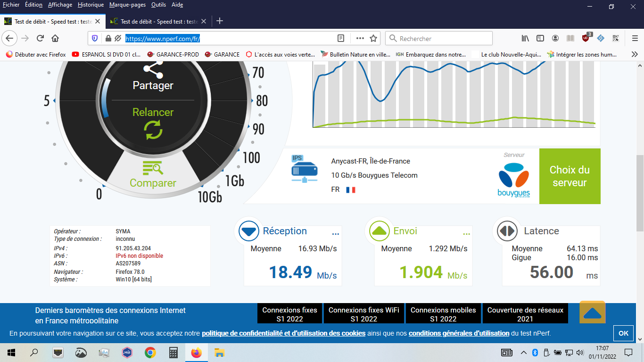644x362 pixels.
Task: Click the Windows Start button
Action: (x=11, y=353)
